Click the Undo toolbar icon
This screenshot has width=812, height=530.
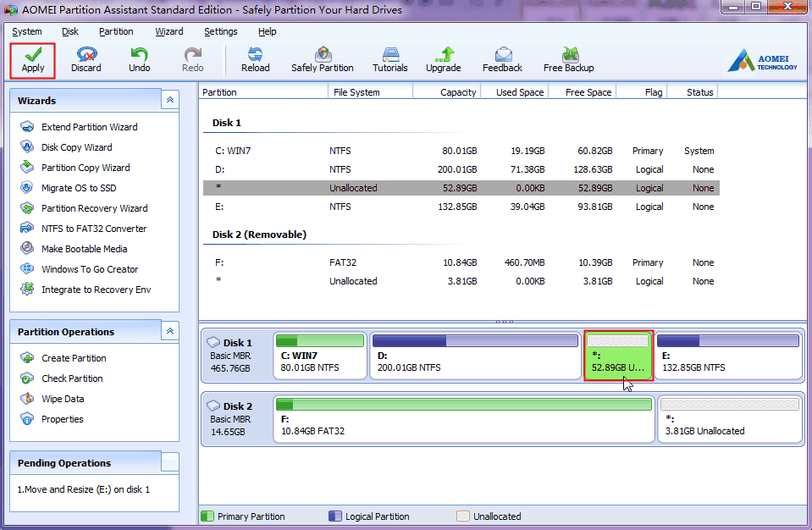139,54
